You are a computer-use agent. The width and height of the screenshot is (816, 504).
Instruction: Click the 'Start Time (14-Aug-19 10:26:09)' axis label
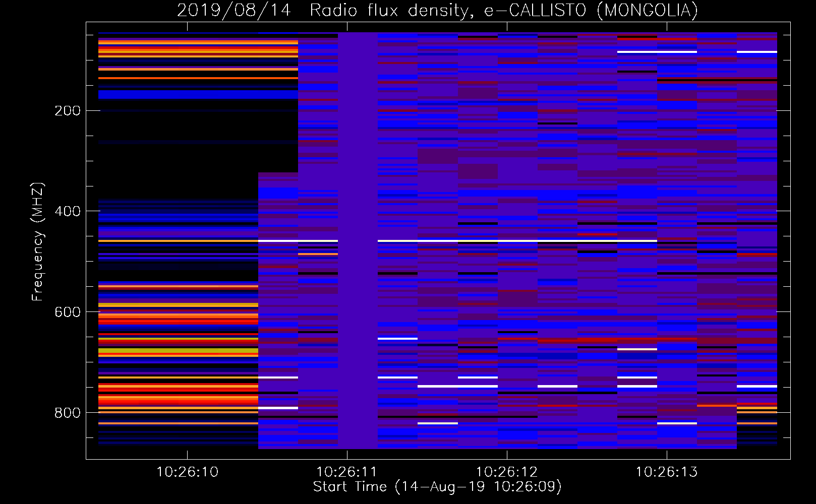click(x=437, y=487)
